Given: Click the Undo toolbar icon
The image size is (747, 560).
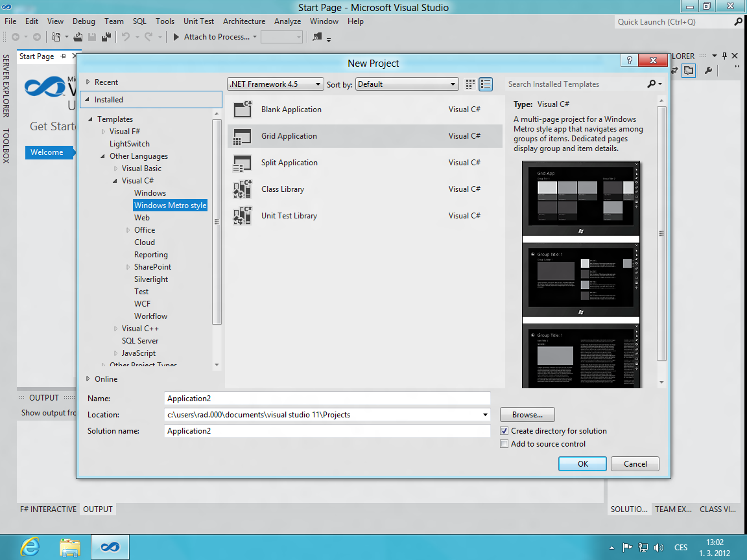Looking at the screenshot, I should tap(126, 37).
